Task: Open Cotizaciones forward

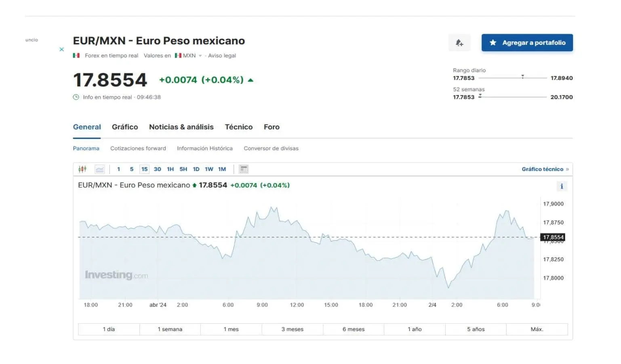Action: click(x=138, y=148)
